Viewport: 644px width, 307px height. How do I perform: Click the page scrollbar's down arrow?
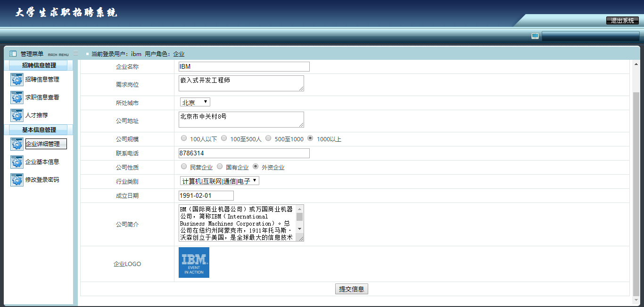pos(636,301)
